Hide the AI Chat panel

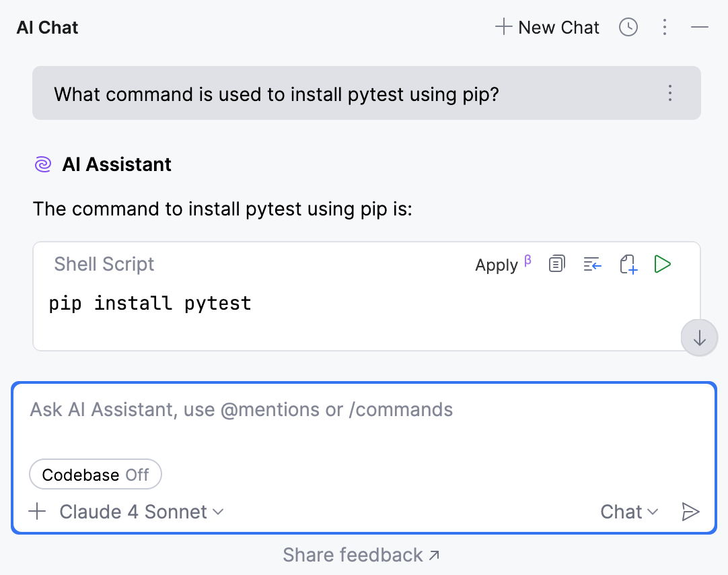coord(700,28)
